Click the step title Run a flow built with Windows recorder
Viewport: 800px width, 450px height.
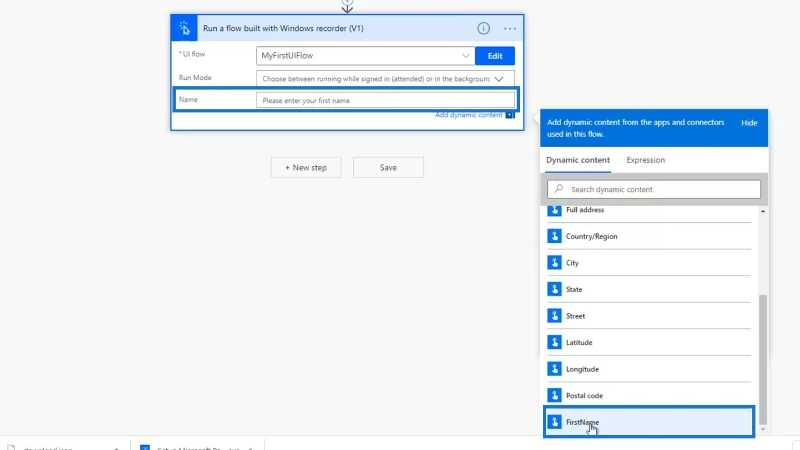point(283,29)
